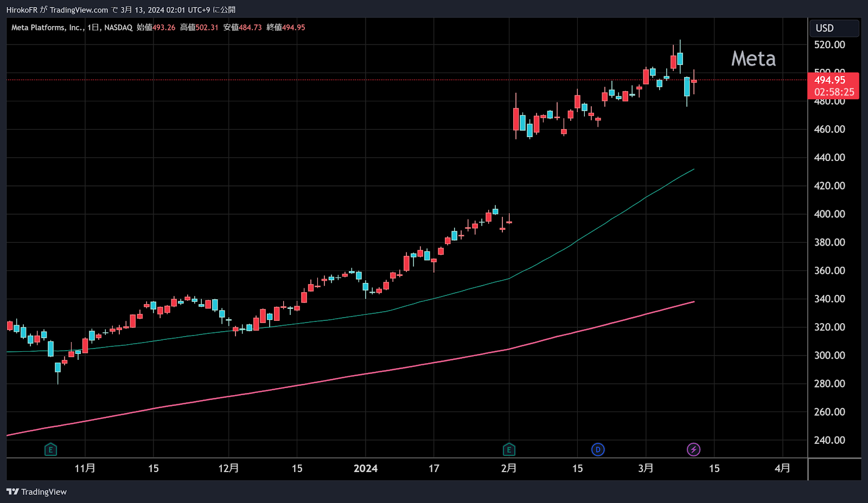Screen dimensions: 868x503
Task: Click the 12月 time axis label
Action: click(x=228, y=468)
